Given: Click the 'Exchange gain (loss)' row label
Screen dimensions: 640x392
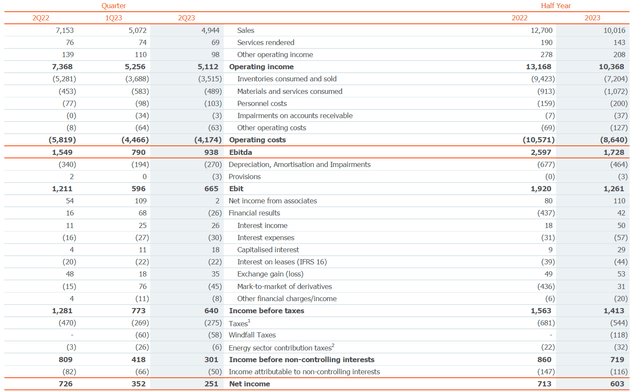Looking at the screenshot, I should pyautogui.click(x=271, y=274).
